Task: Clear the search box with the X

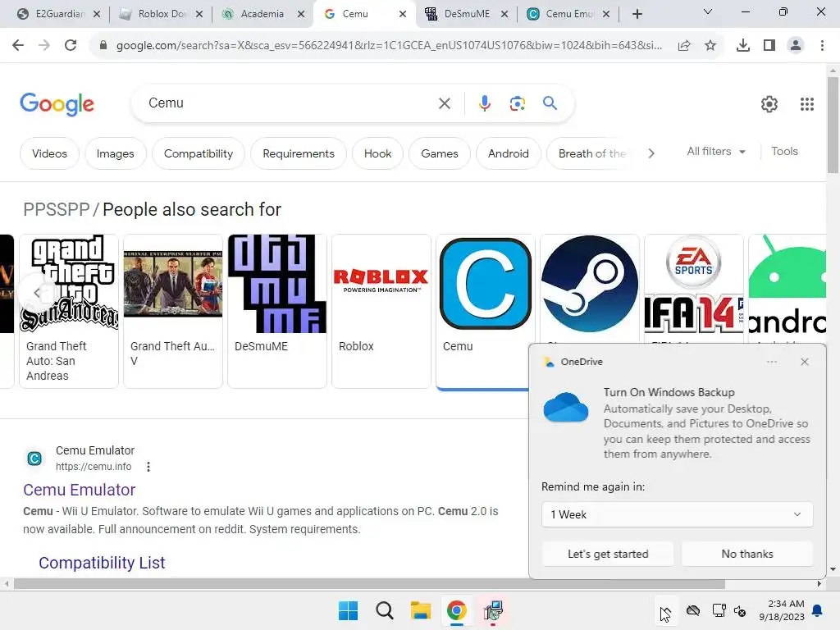Action: (x=444, y=103)
